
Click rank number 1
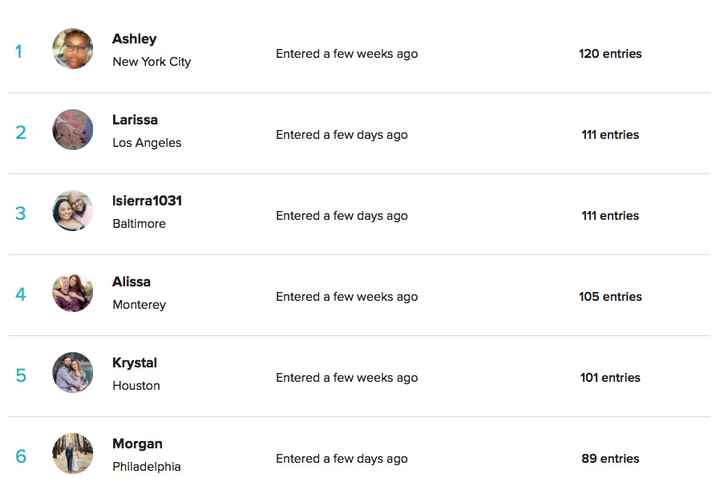point(19,52)
